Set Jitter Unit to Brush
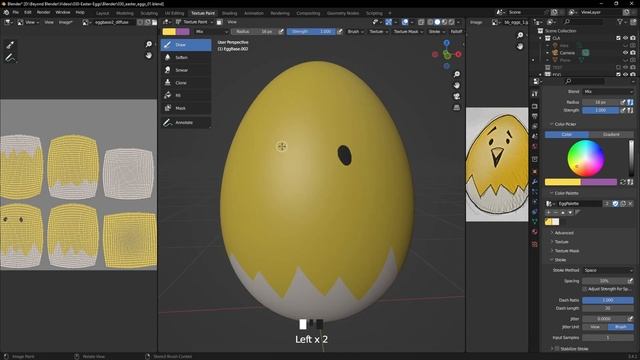Viewport: 640px width, 360px height. point(621,327)
